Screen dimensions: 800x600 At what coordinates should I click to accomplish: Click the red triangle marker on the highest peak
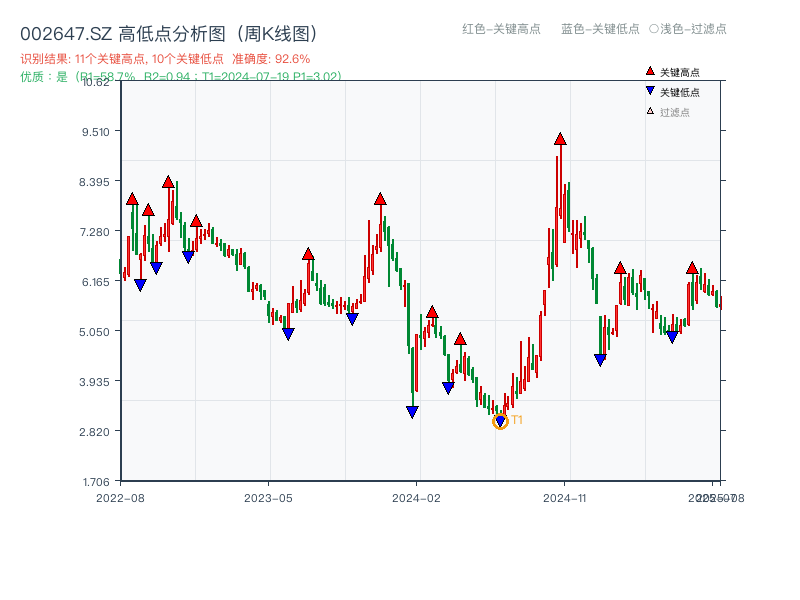coord(558,139)
